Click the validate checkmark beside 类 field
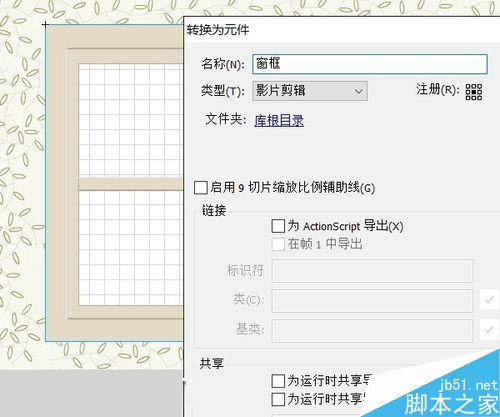The image size is (500, 417). 489,300
